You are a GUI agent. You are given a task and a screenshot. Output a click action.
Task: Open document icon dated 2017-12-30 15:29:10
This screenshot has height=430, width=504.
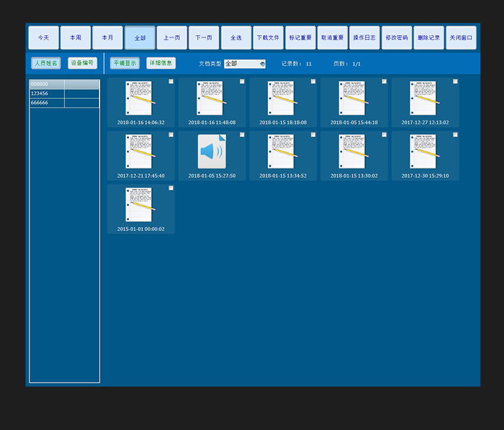click(424, 152)
